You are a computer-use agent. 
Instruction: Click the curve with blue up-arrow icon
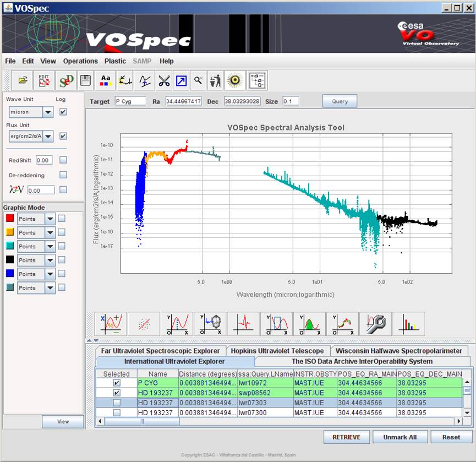pyautogui.click(x=145, y=80)
